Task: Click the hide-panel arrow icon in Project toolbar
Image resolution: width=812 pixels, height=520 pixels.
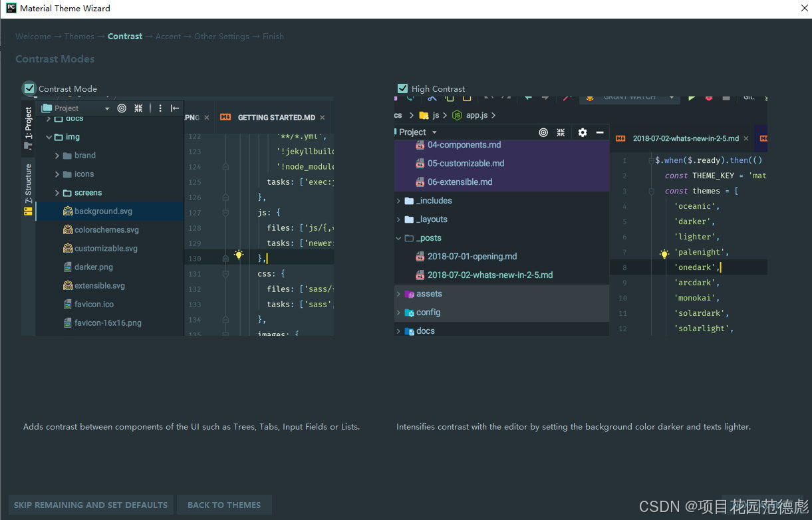Action: 174,108
